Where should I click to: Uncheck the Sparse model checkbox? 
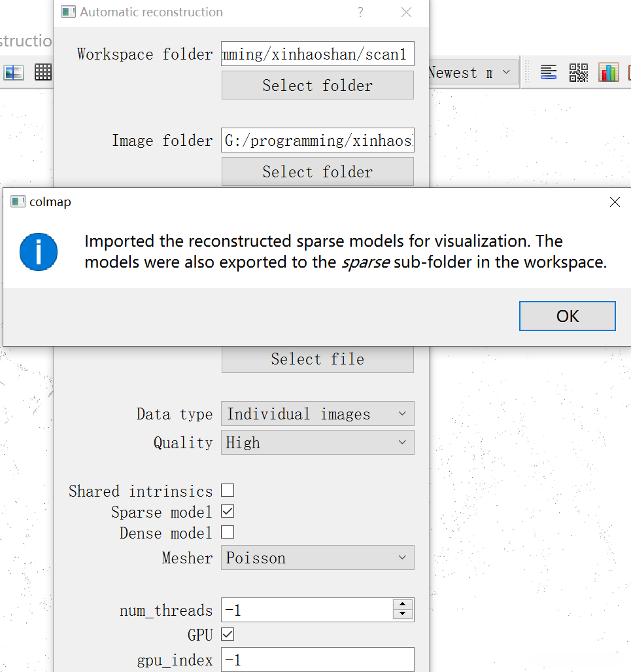(228, 511)
